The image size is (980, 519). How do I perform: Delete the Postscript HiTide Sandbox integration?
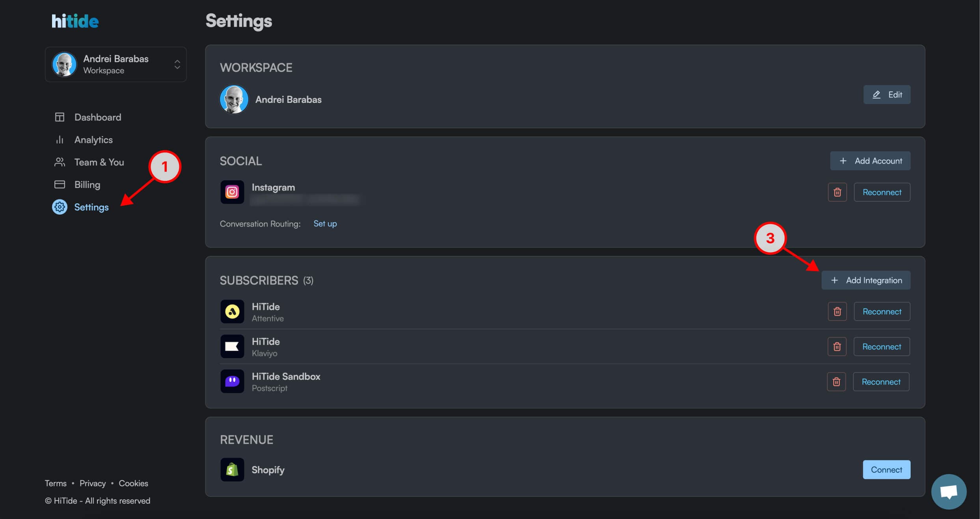click(836, 382)
